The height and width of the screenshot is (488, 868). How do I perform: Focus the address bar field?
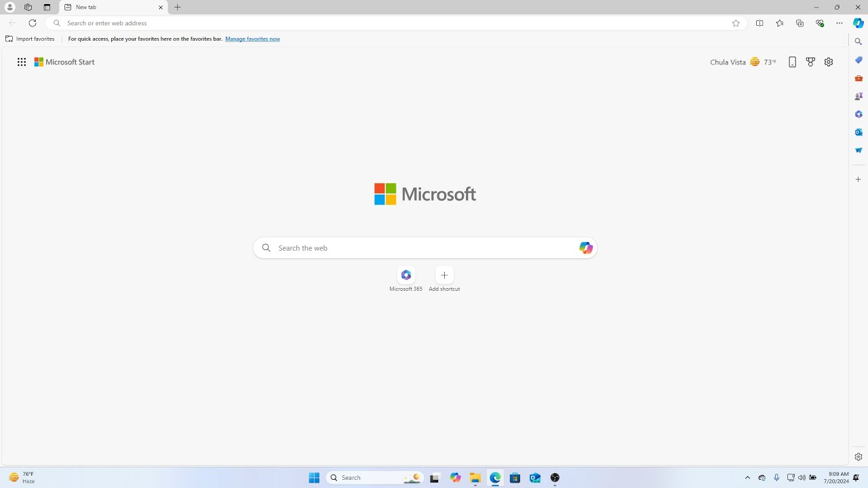(x=397, y=23)
